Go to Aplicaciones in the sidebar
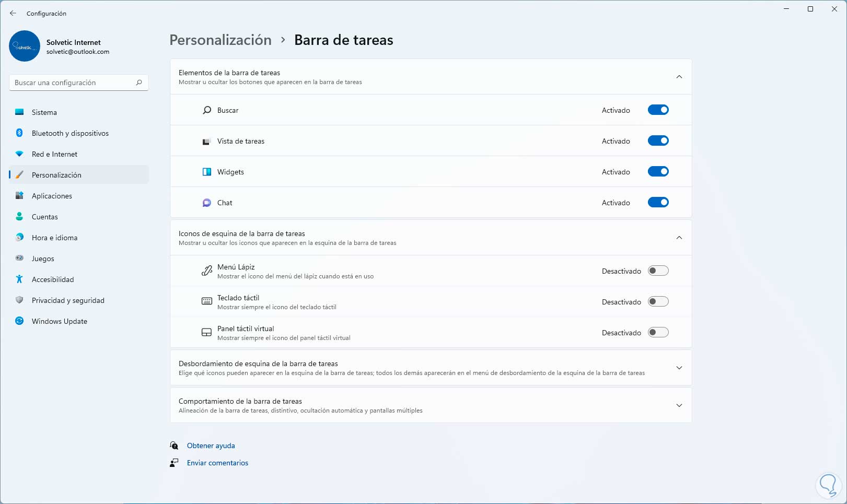 pyautogui.click(x=52, y=196)
